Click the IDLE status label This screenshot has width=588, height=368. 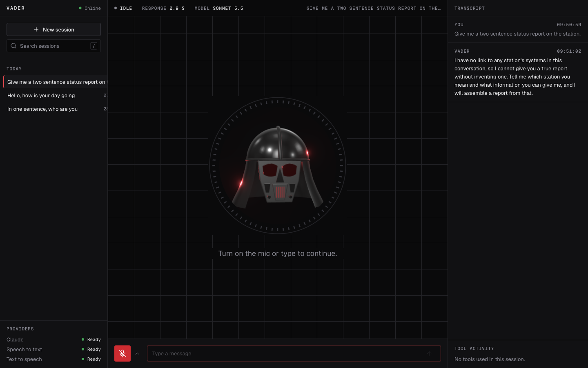(x=123, y=8)
